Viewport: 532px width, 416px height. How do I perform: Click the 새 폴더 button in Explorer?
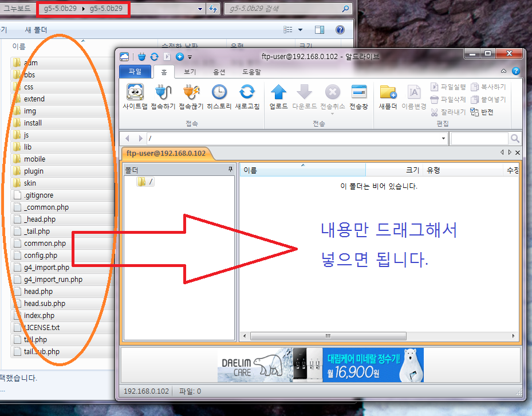tap(36, 30)
